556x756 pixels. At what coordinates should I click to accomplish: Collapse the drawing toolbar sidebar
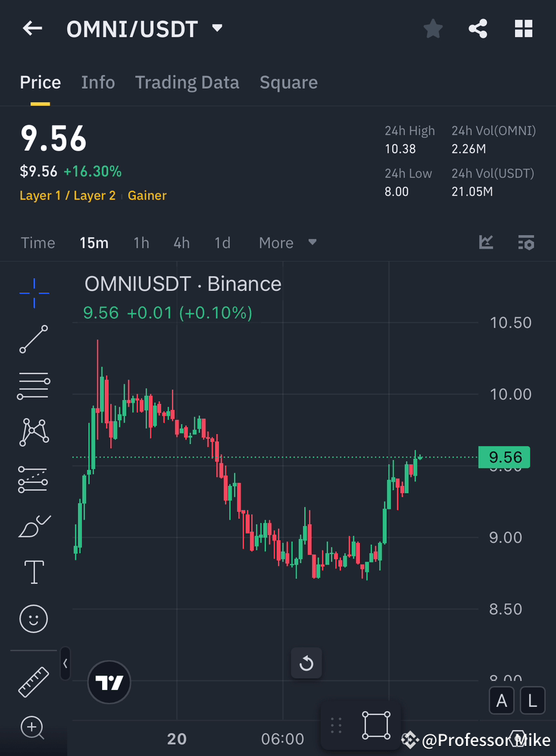point(65,663)
